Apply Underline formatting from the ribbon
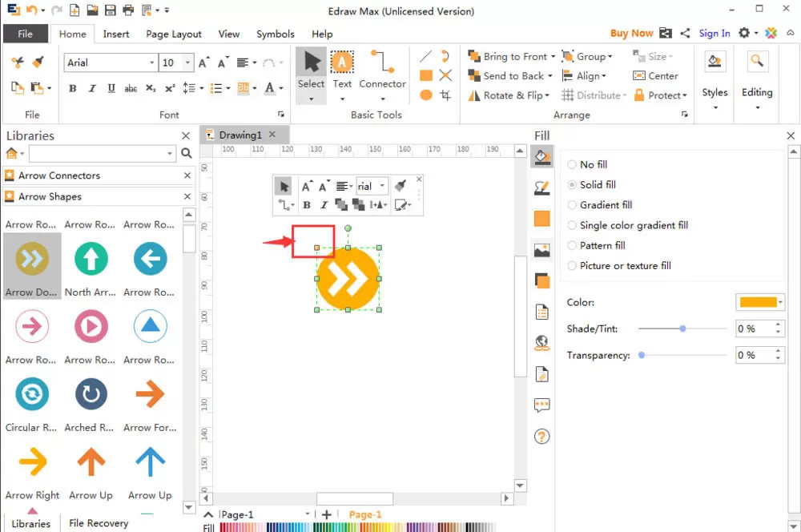 111,88
